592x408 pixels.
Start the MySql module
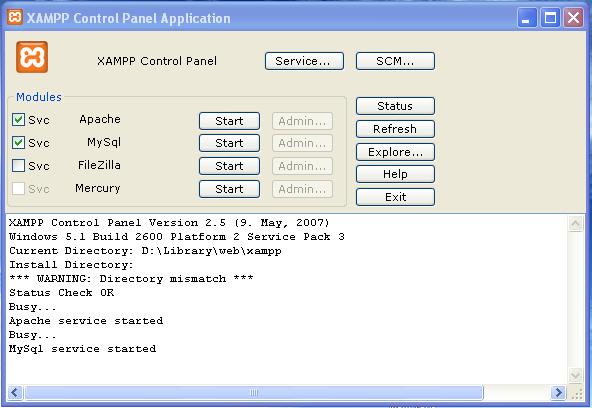[229, 143]
